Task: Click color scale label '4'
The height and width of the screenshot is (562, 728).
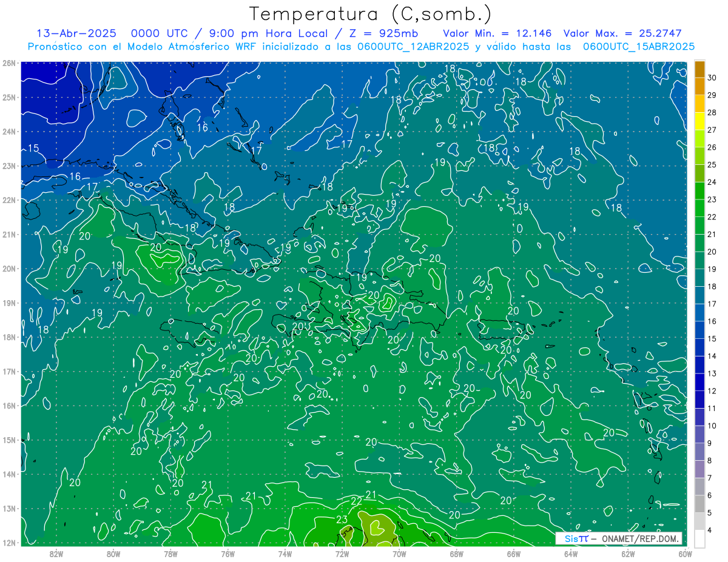Action: pos(710,530)
